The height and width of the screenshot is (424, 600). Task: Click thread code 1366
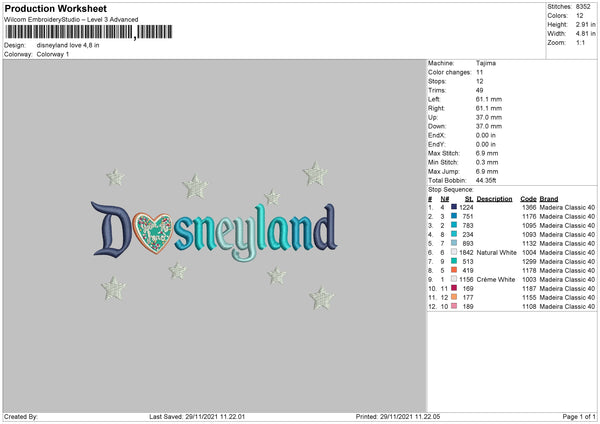(529, 207)
